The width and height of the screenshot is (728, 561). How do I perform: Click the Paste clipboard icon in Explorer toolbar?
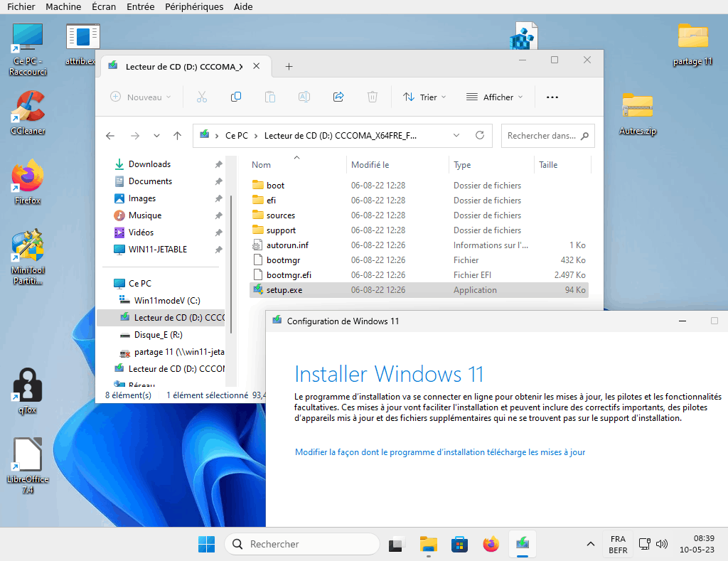pos(269,97)
